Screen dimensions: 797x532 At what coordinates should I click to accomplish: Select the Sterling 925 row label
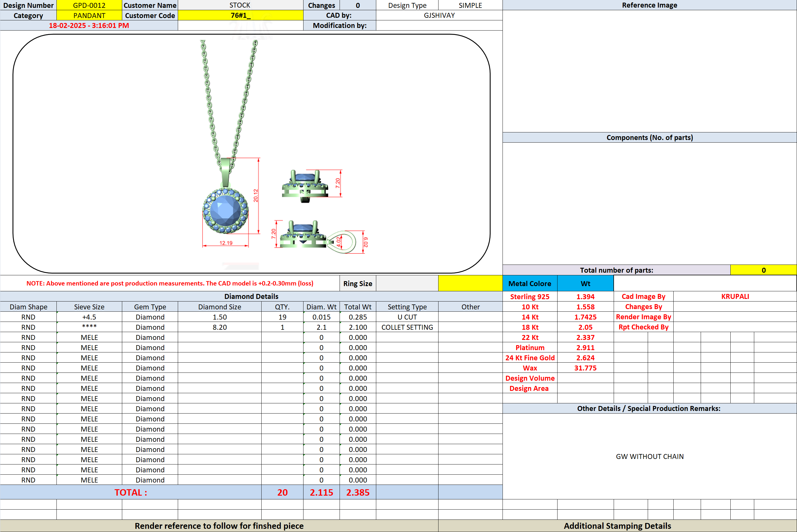coord(530,297)
